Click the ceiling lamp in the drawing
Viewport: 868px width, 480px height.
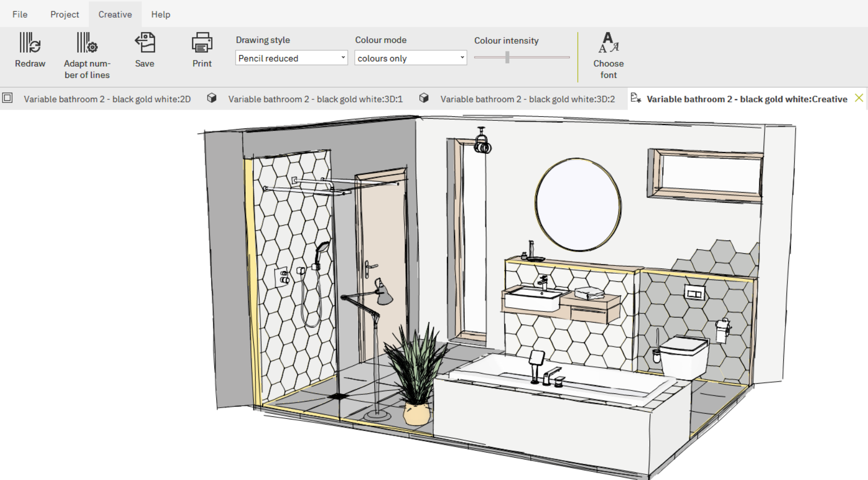click(x=482, y=141)
